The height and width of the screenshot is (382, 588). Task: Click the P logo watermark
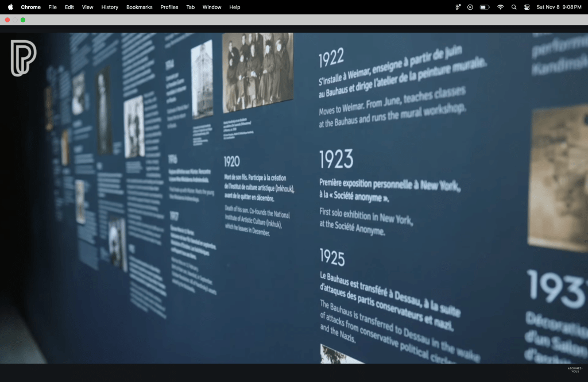tap(24, 57)
